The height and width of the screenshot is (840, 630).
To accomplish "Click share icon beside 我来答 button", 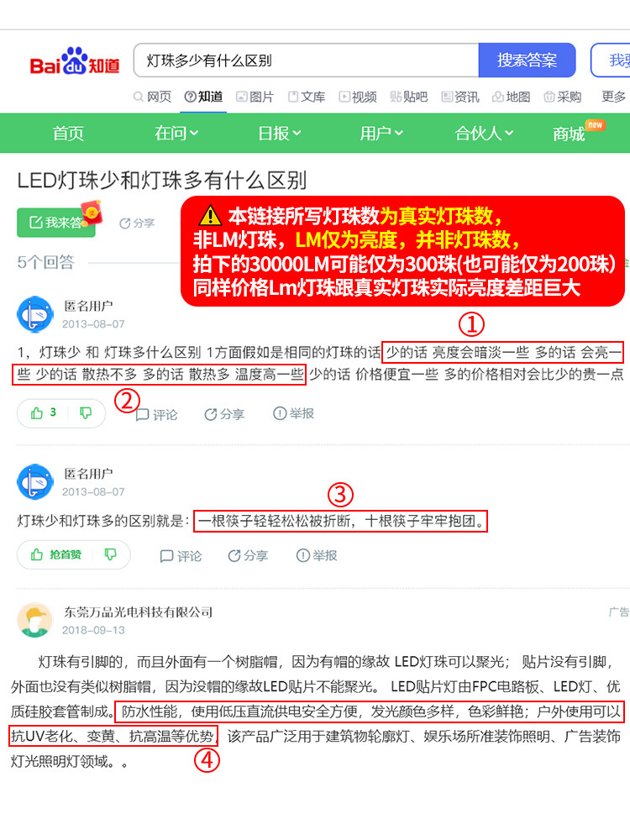I will [137, 223].
